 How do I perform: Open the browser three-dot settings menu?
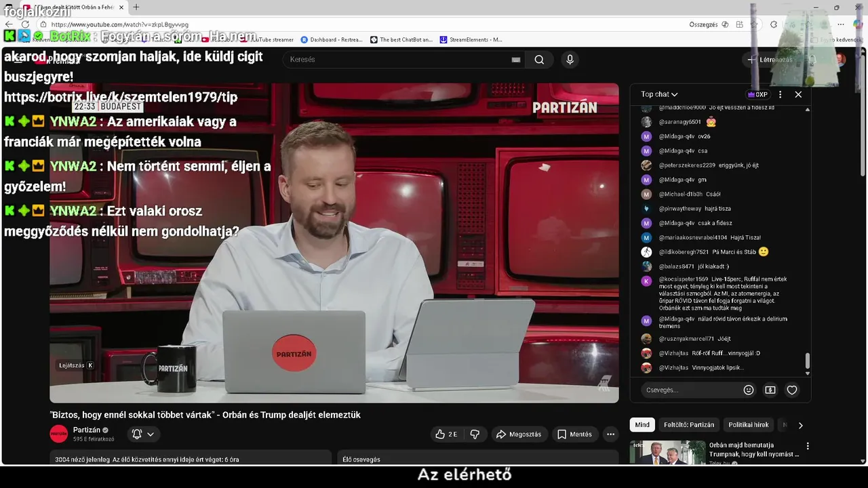pos(841,24)
